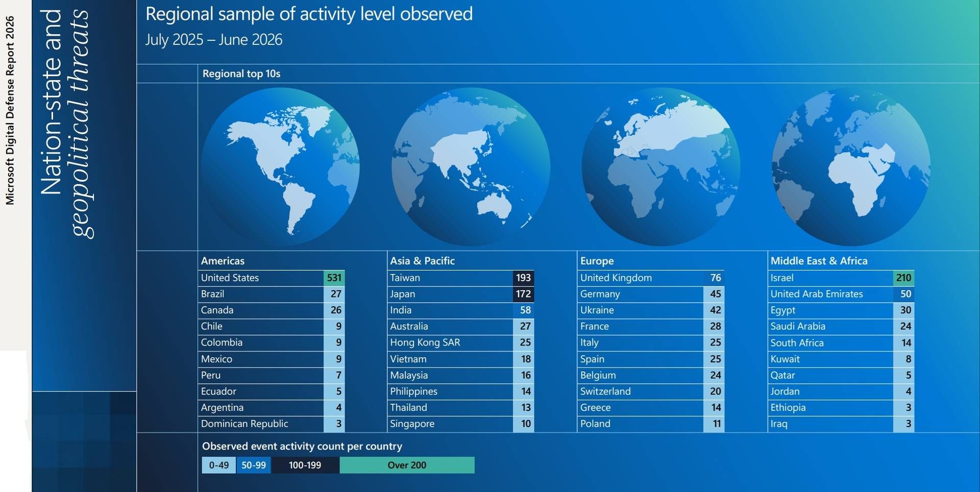Click the value 172 cell
Image resolution: width=980 pixels, height=492 pixels.
523,294
